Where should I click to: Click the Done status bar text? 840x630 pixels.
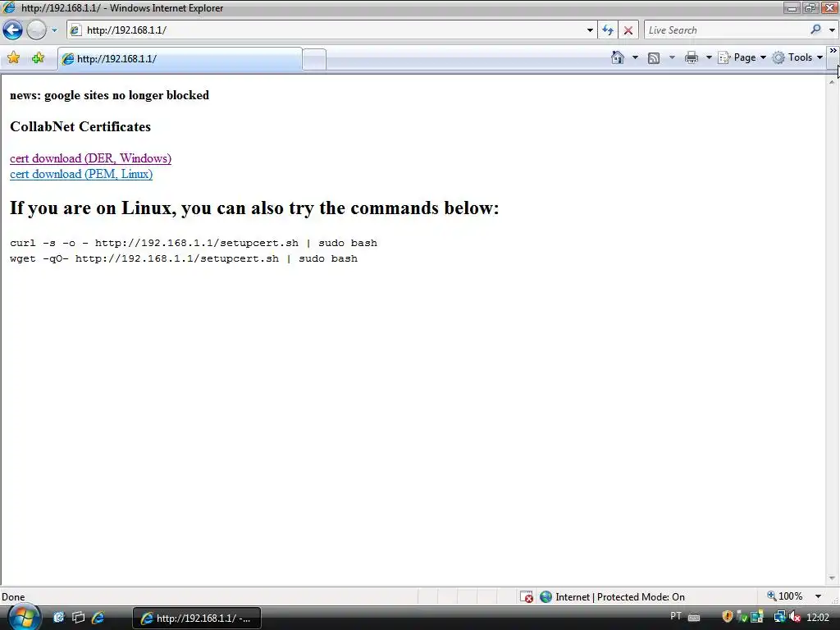[x=13, y=597]
